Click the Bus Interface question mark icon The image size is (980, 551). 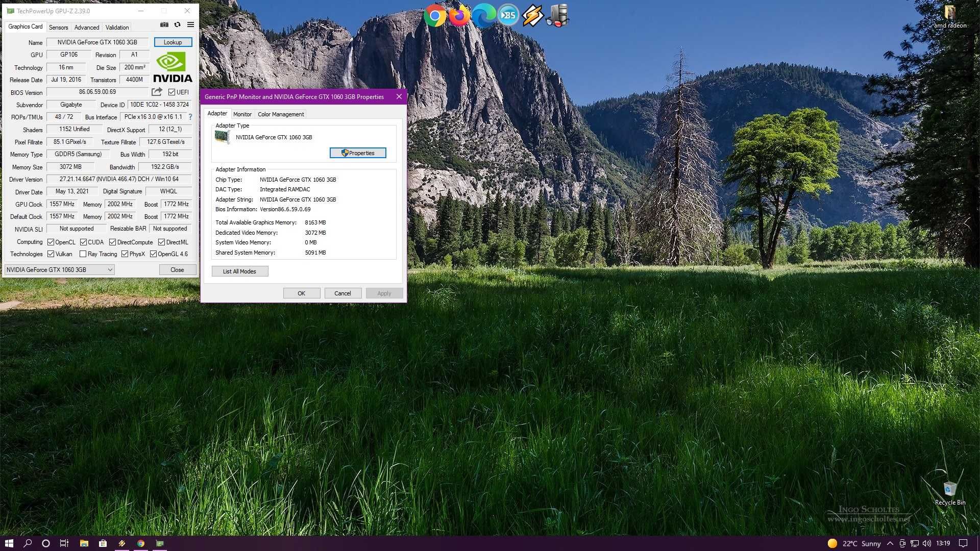(x=190, y=117)
